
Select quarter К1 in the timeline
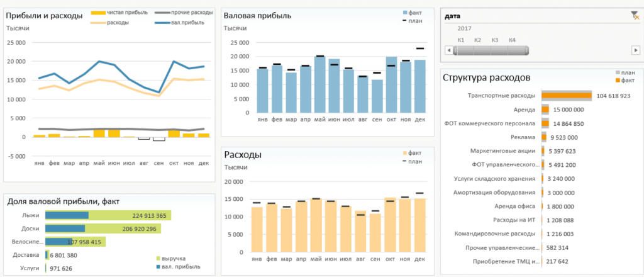pyautogui.click(x=461, y=40)
